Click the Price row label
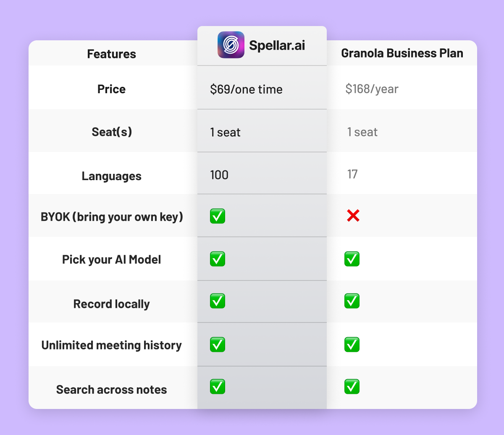 111,89
